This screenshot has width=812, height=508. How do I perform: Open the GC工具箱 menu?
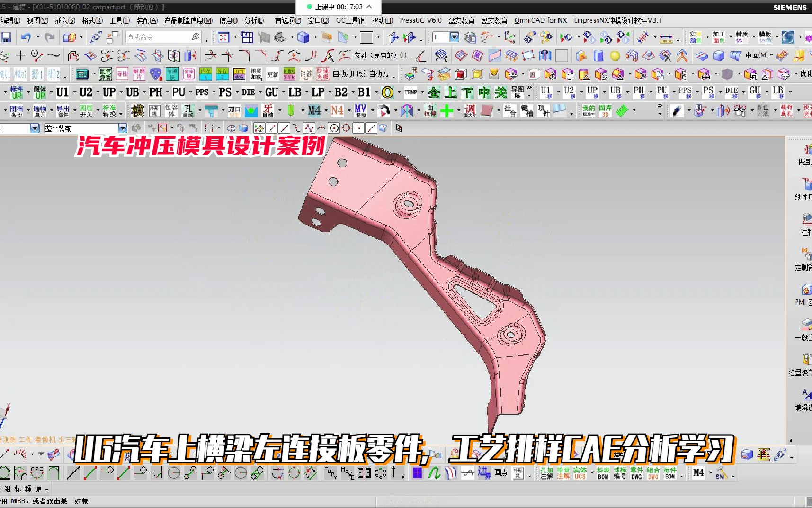point(352,20)
